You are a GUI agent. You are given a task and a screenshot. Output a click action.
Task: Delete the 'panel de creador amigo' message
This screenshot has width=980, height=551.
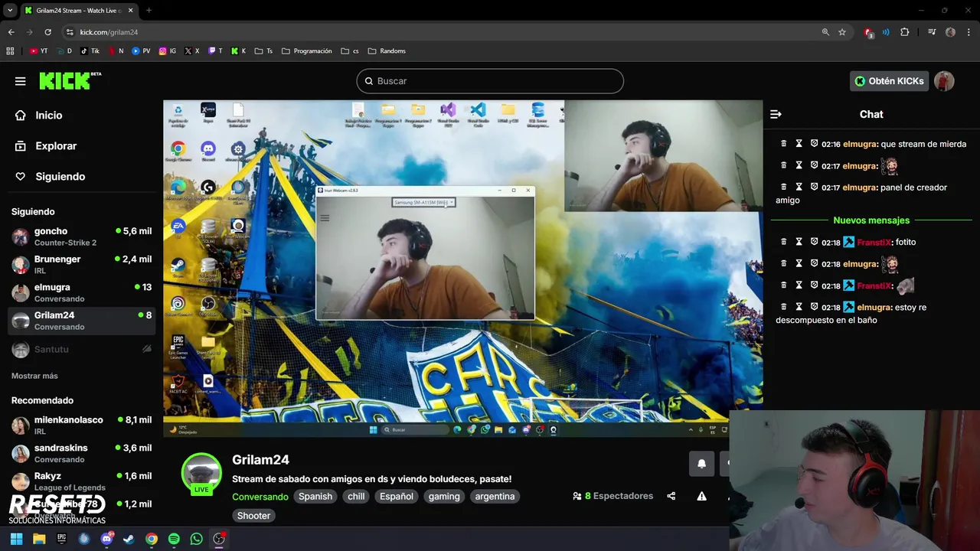coord(783,187)
